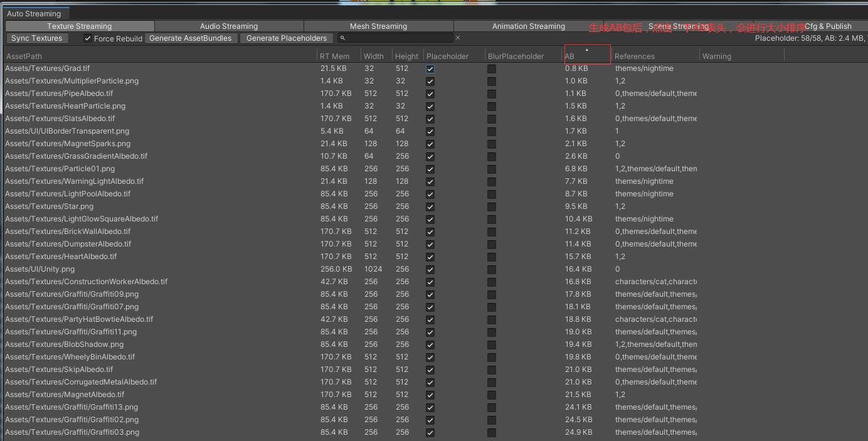The height and width of the screenshot is (441, 868).
Task: Uncheck Placeholder for PipeAlbedo.tif
Action: 430,93
